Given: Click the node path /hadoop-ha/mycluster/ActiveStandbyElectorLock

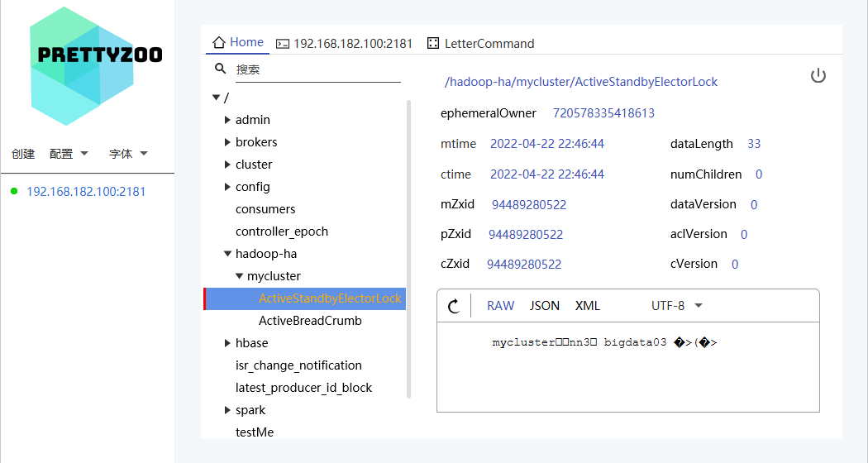Looking at the screenshot, I should click(x=580, y=82).
